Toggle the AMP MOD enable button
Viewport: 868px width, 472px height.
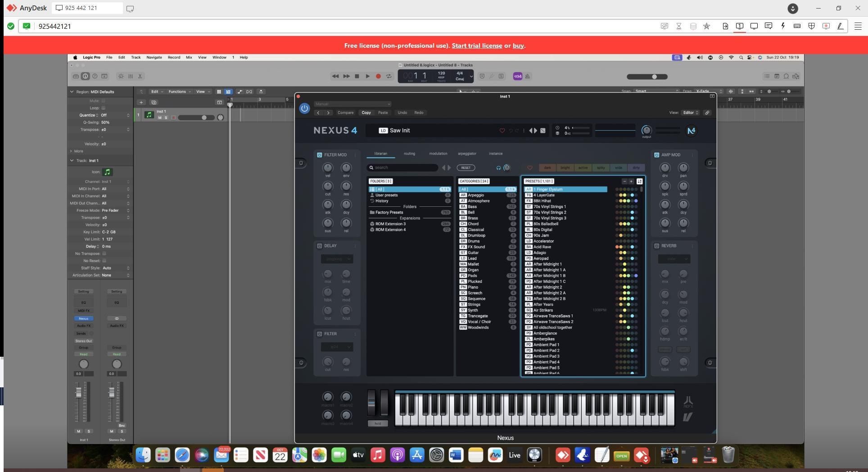[x=656, y=155]
